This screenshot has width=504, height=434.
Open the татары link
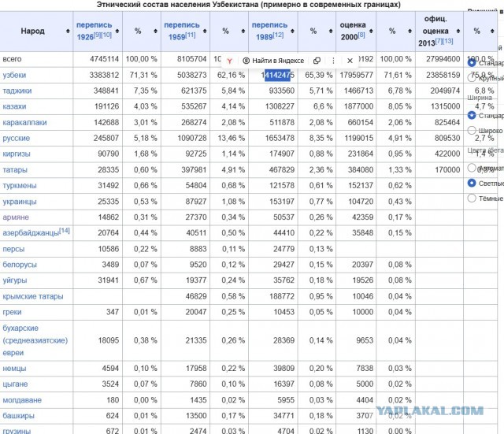(15, 170)
